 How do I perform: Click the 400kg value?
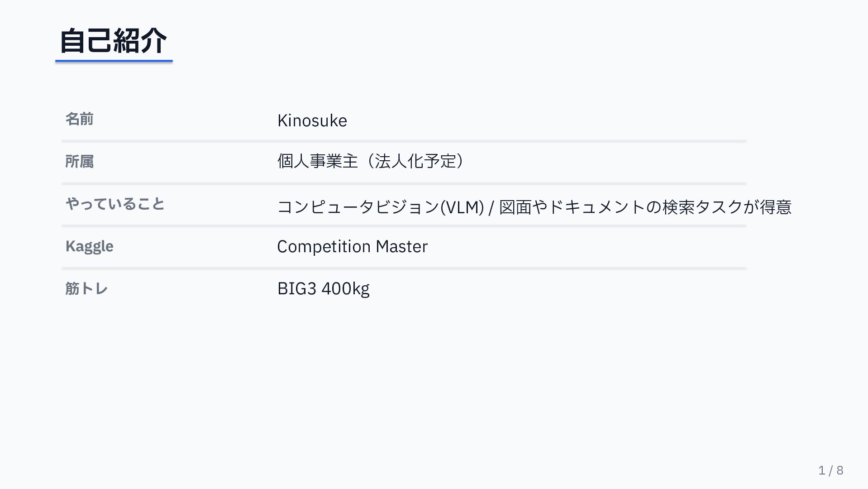coord(345,289)
